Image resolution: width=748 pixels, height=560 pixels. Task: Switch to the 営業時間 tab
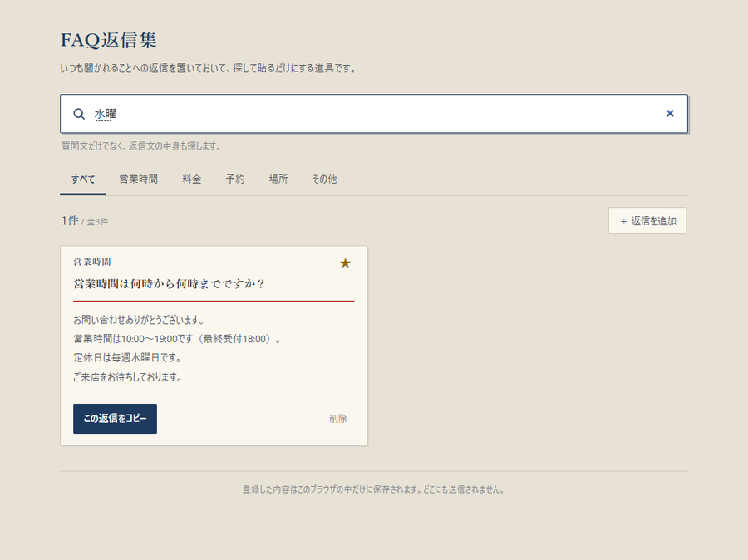[x=138, y=179]
